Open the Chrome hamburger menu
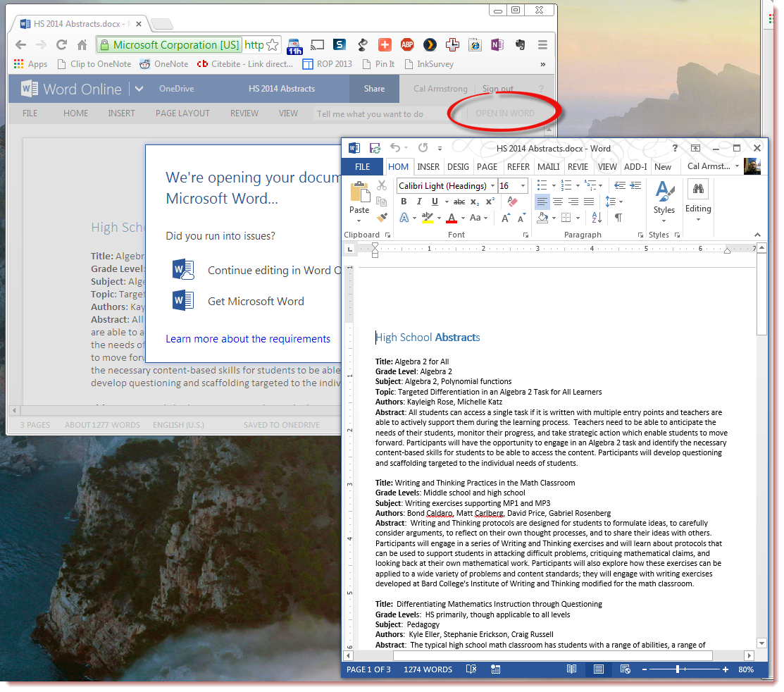The width and height of the screenshot is (784, 692). coord(542,45)
